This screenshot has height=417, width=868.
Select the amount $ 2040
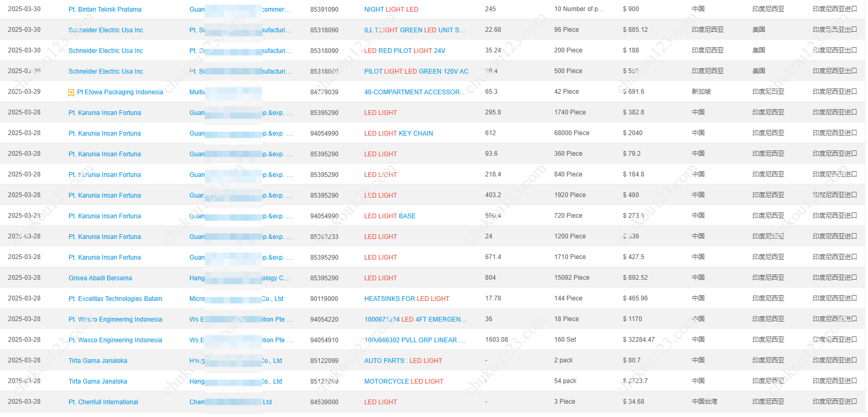pyautogui.click(x=633, y=133)
